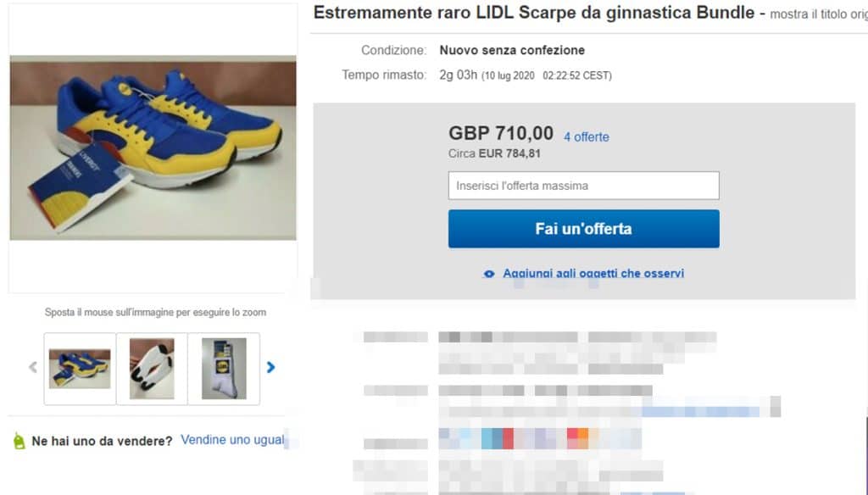Open the main sneaker product photo
Viewport: 868px width, 495px height.
(x=153, y=147)
